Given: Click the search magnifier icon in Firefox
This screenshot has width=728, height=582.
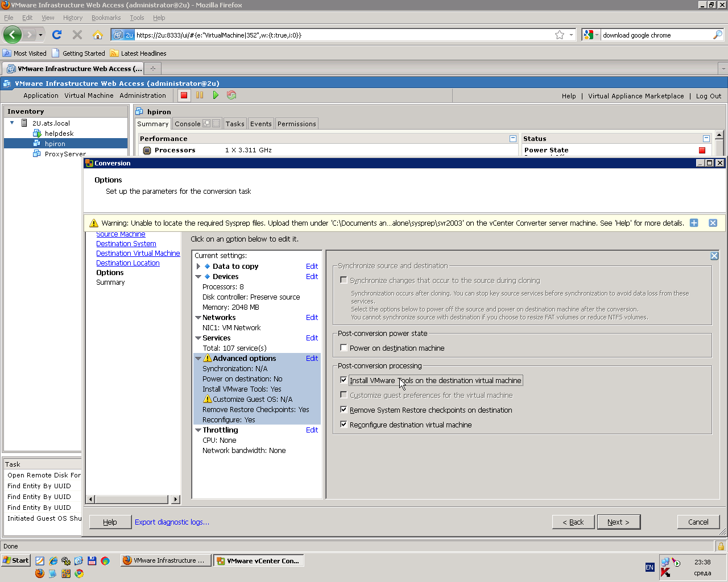Looking at the screenshot, I should click(x=718, y=35).
